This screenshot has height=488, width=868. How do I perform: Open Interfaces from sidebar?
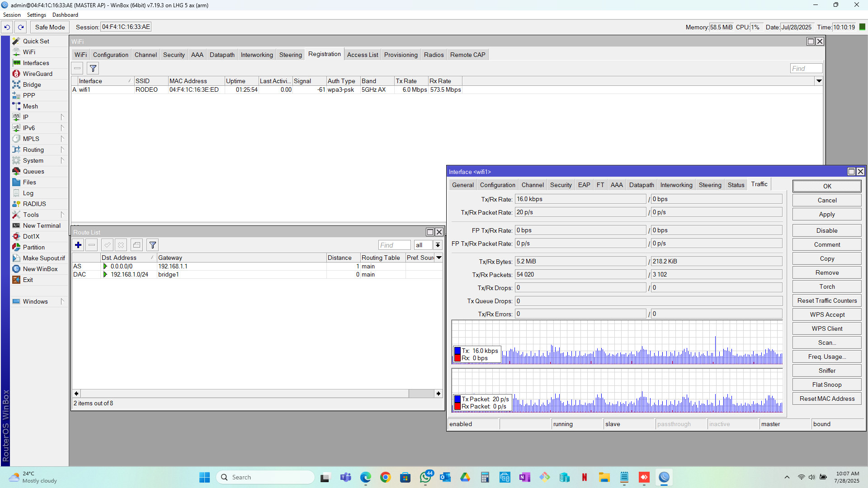click(36, 63)
